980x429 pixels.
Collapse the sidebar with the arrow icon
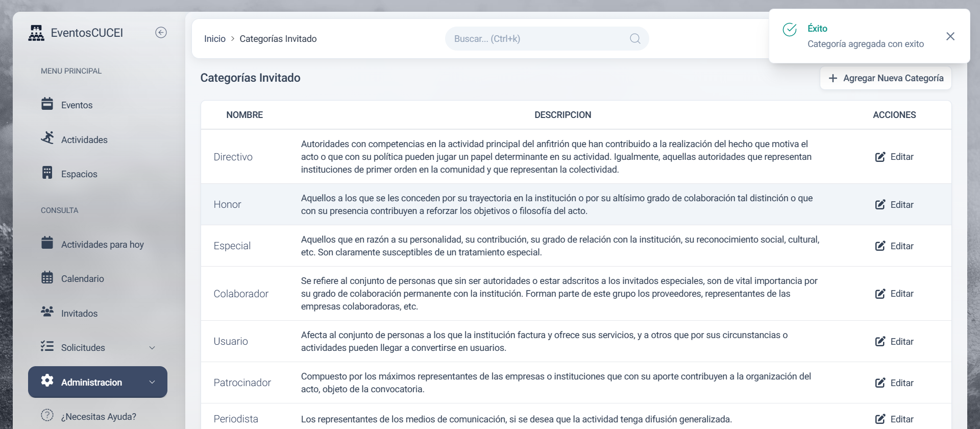click(161, 33)
